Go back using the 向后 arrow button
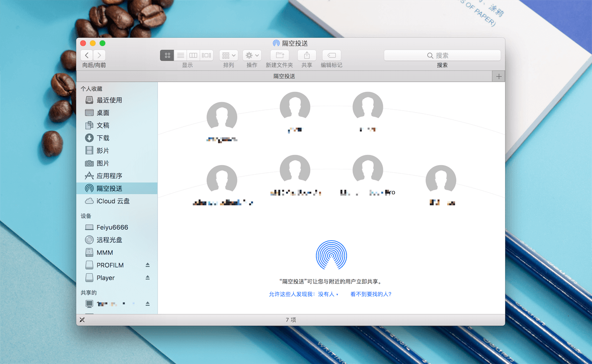592x364 pixels. tap(86, 55)
